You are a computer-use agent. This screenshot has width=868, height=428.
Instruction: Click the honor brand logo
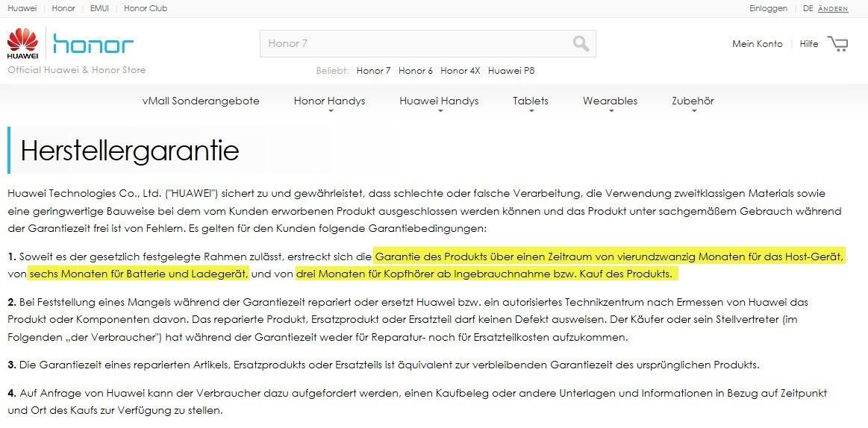point(93,44)
